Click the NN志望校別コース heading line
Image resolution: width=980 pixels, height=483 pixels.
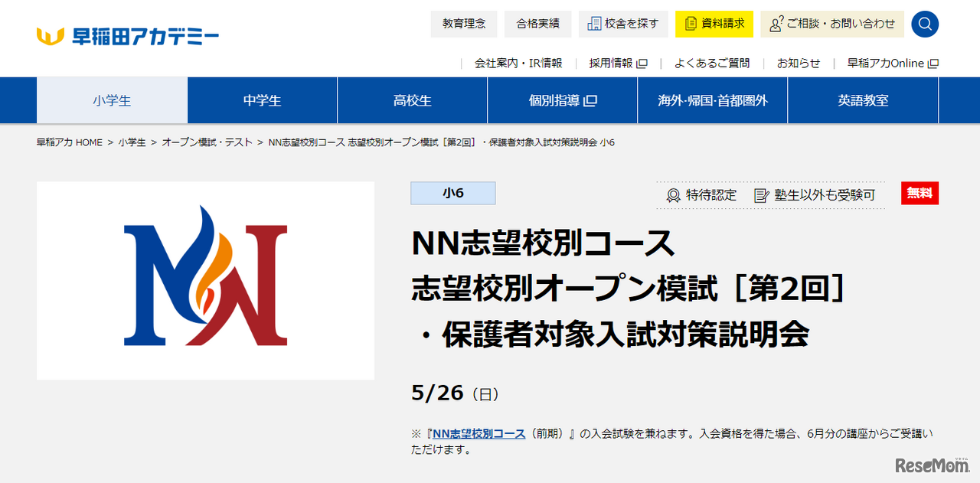[x=544, y=244]
